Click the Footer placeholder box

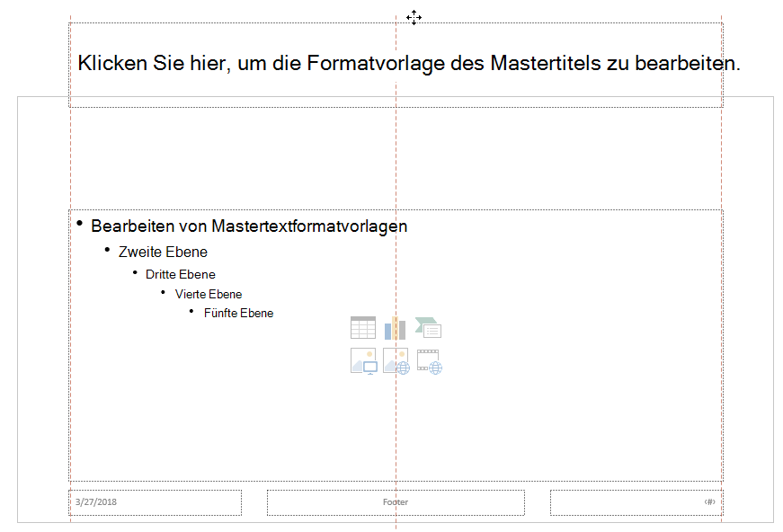[396, 502]
